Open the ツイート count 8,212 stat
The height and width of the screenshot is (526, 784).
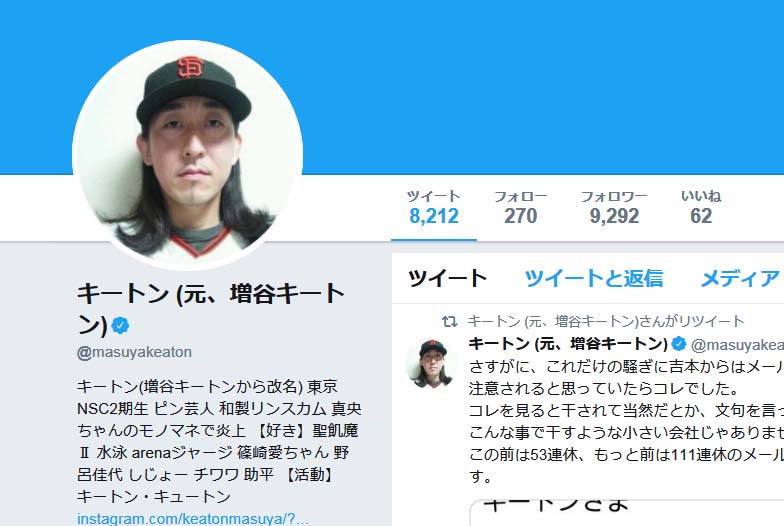pyautogui.click(x=434, y=208)
